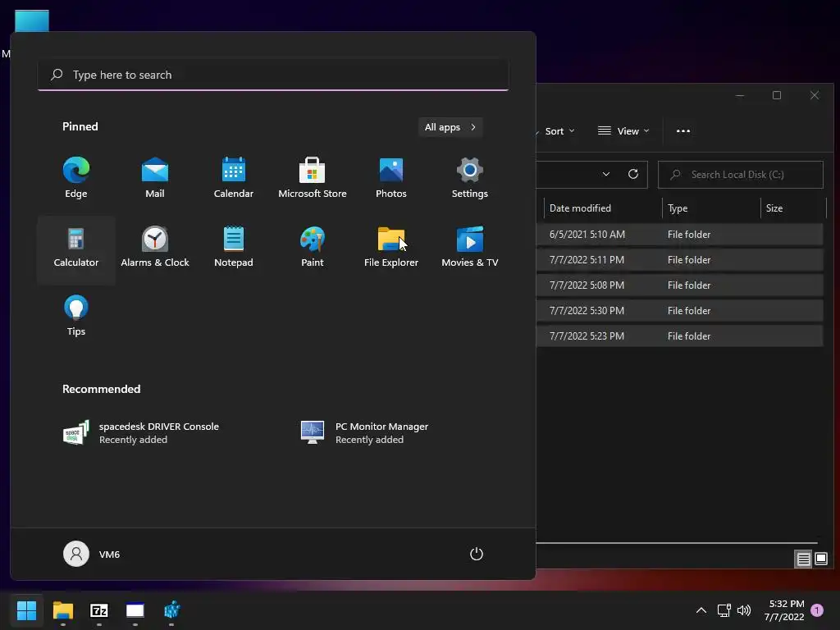Open the Tips app
Screen dimensions: 840x630
(x=76, y=316)
